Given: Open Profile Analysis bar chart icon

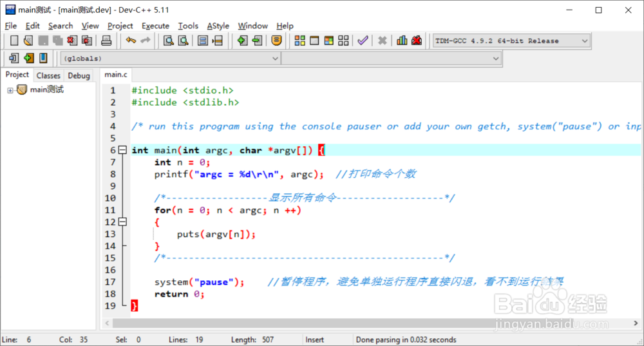Looking at the screenshot, I should click(402, 41).
